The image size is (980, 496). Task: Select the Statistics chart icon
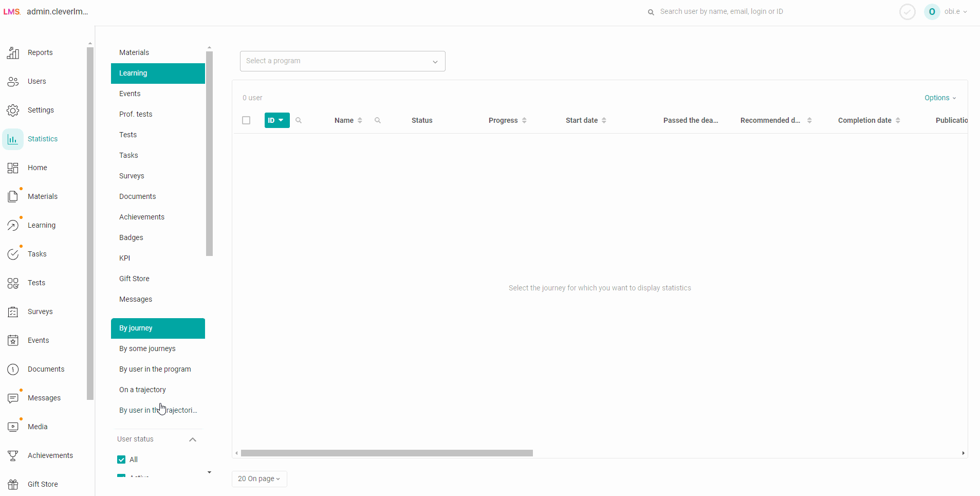tap(13, 139)
